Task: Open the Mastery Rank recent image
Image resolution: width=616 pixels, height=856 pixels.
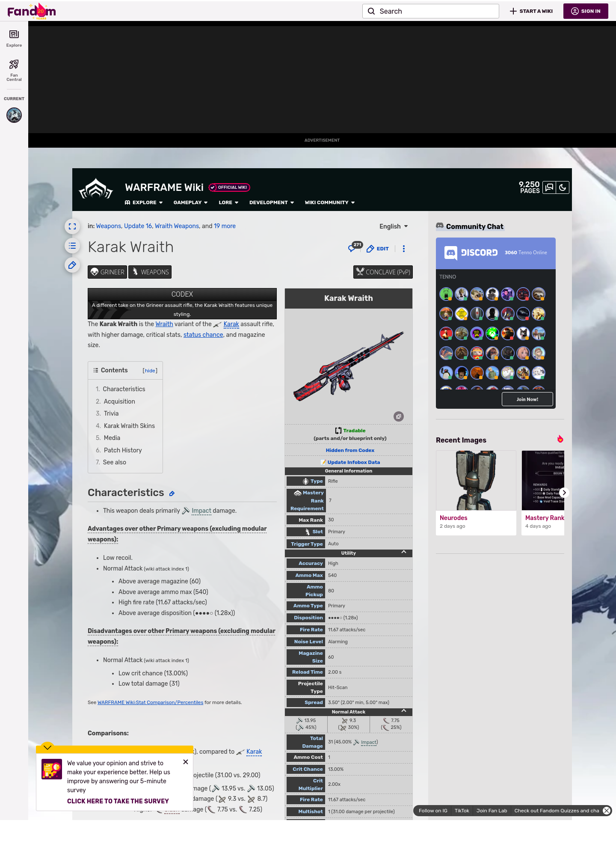Action: click(543, 480)
